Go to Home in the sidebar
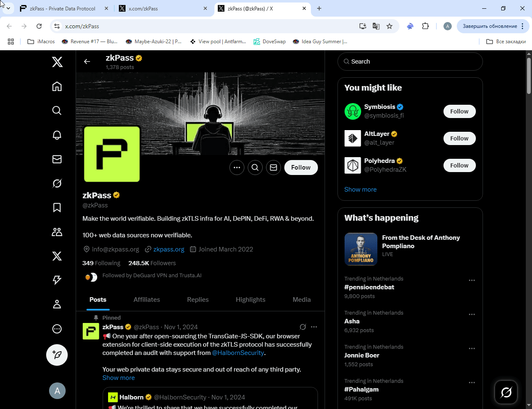The width and height of the screenshot is (532, 409). (x=57, y=86)
